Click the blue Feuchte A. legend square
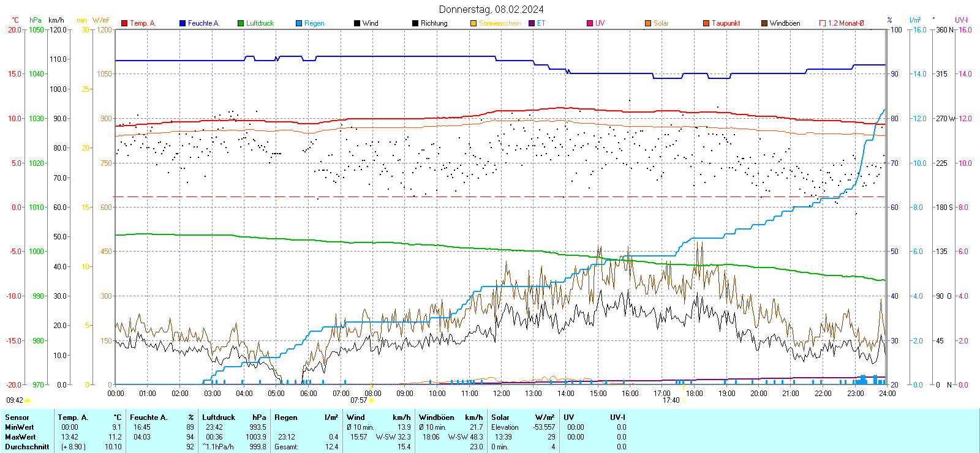Viewport: 980px width, 453px height. 183,23
